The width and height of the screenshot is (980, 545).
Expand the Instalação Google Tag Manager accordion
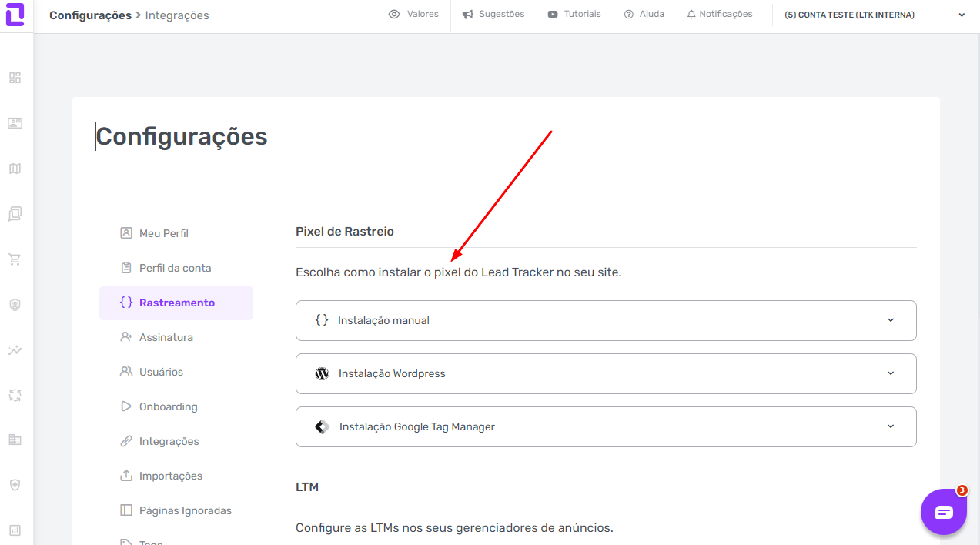[606, 426]
